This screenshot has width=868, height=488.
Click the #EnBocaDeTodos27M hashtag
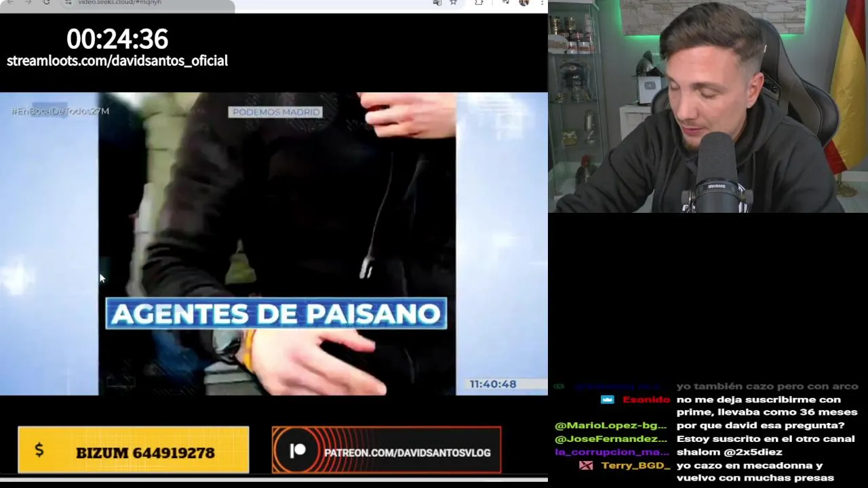click(x=60, y=111)
